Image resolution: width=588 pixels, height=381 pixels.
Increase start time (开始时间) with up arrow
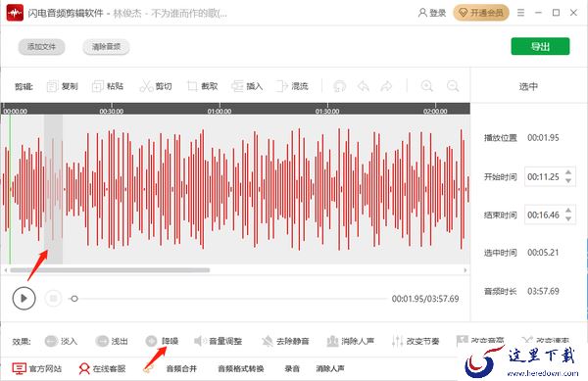(x=568, y=172)
